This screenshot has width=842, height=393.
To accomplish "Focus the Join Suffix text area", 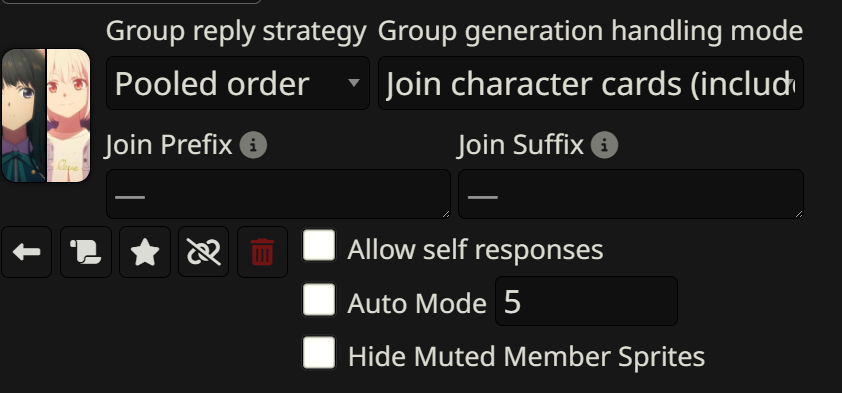I will 631,194.
